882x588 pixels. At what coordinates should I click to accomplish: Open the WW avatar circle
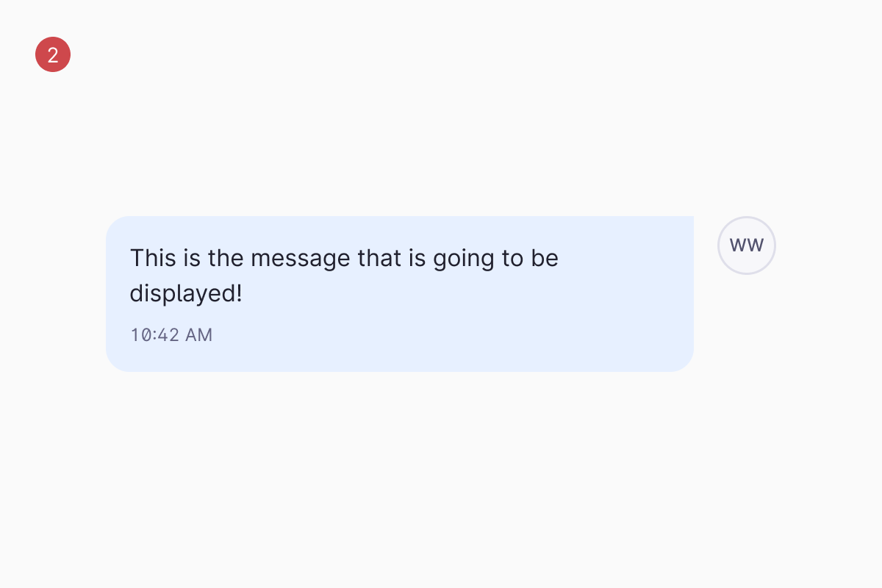click(x=746, y=245)
